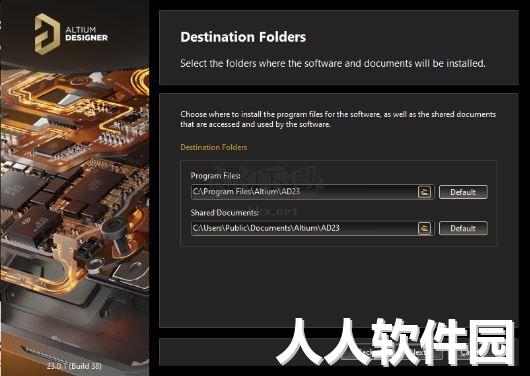Click the Altium Designer logo
This screenshot has height=376, width=530.
(x=47, y=34)
